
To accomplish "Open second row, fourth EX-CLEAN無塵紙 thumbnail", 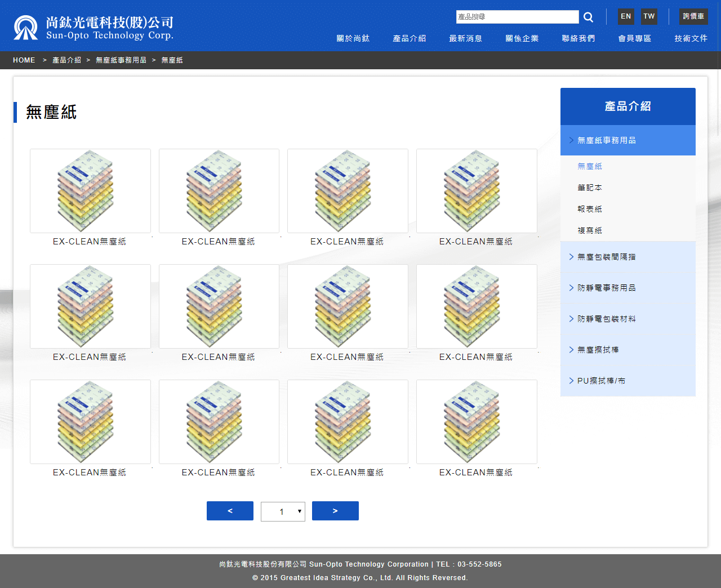I will click(x=477, y=306).
